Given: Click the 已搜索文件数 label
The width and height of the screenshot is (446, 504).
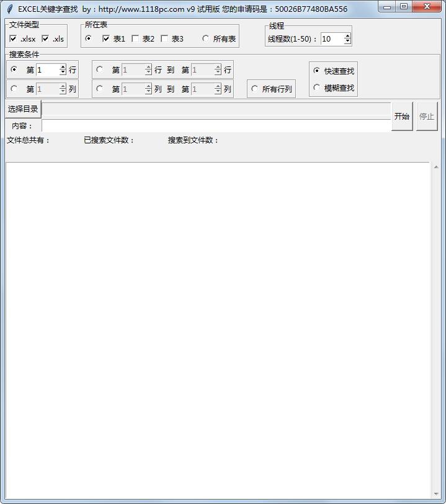Looking at the screenshot, I should [x=109, y=140].
